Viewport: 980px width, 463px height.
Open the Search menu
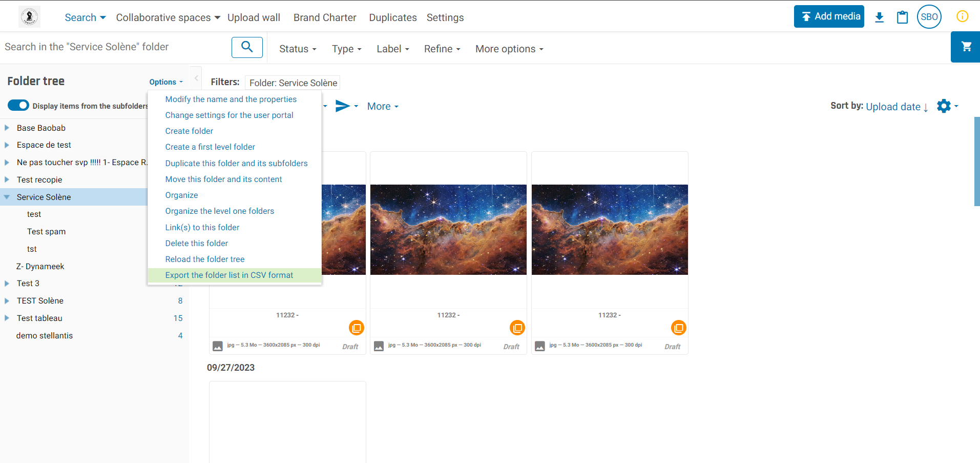click(85, 17)
